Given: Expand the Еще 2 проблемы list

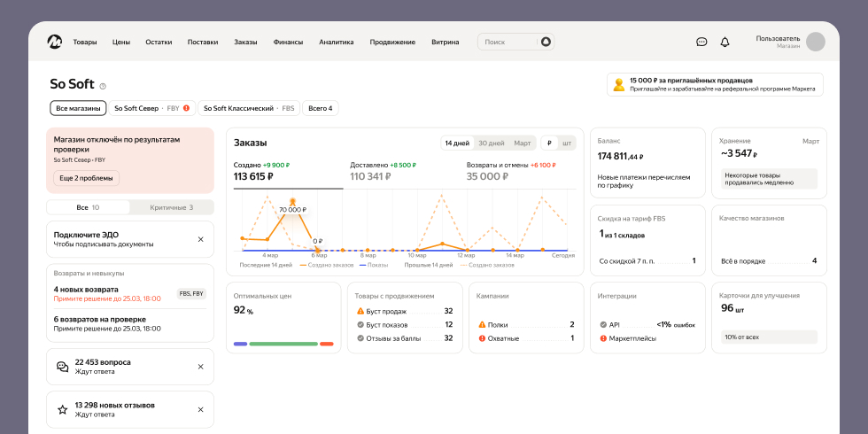Looking at the screenshot, I should click(86, 178).
